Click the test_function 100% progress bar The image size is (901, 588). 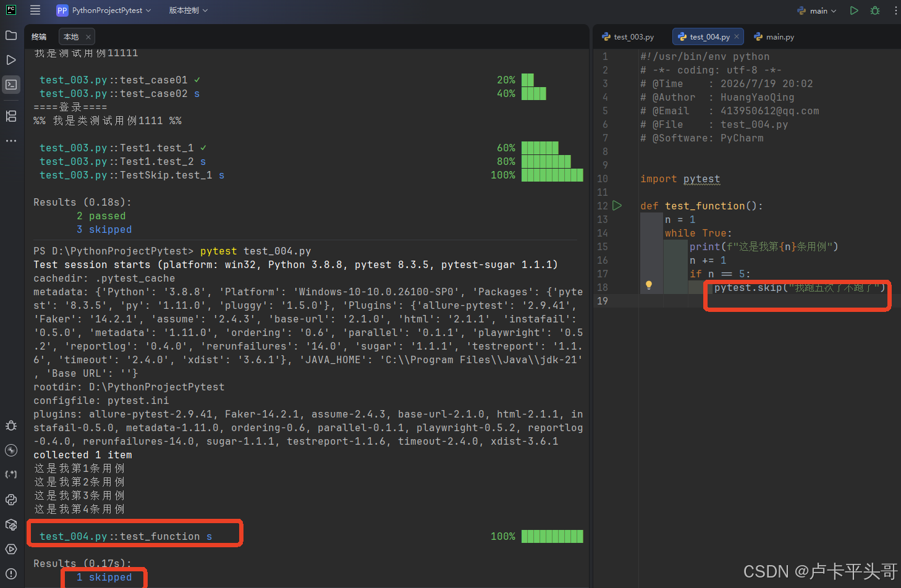[552, 537]
